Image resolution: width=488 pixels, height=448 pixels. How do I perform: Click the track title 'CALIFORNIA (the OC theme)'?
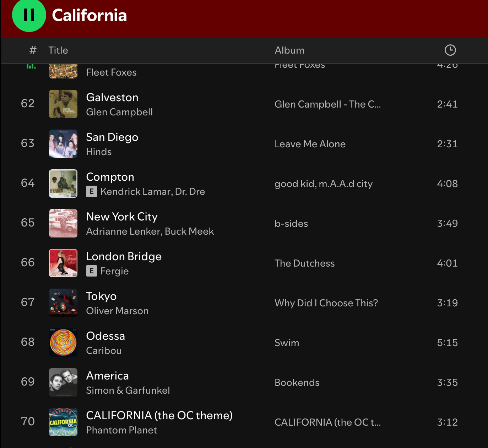(159, 416)
